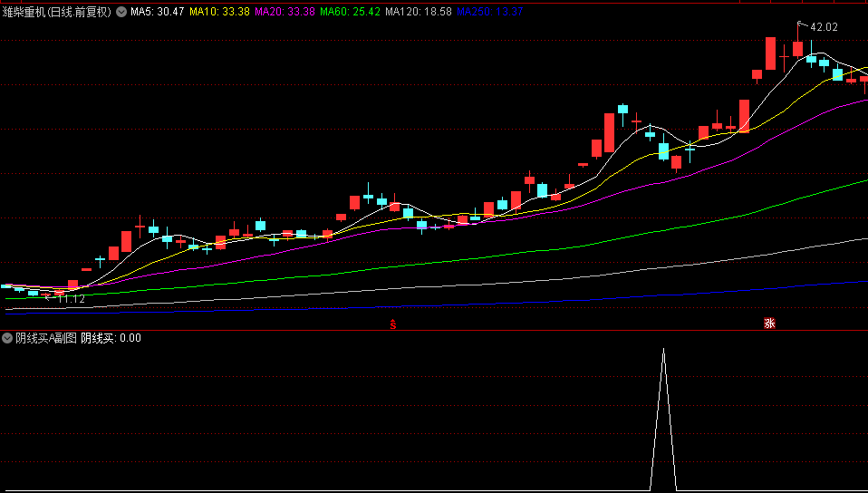This screenshot has height=493, width=868.
Task: Select the MA5: 30.47 legend label
Action: 158,13
